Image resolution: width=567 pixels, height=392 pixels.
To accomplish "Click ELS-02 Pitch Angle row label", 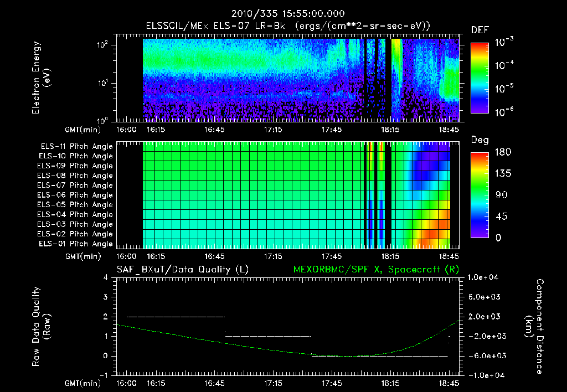I will pos(75,234).
